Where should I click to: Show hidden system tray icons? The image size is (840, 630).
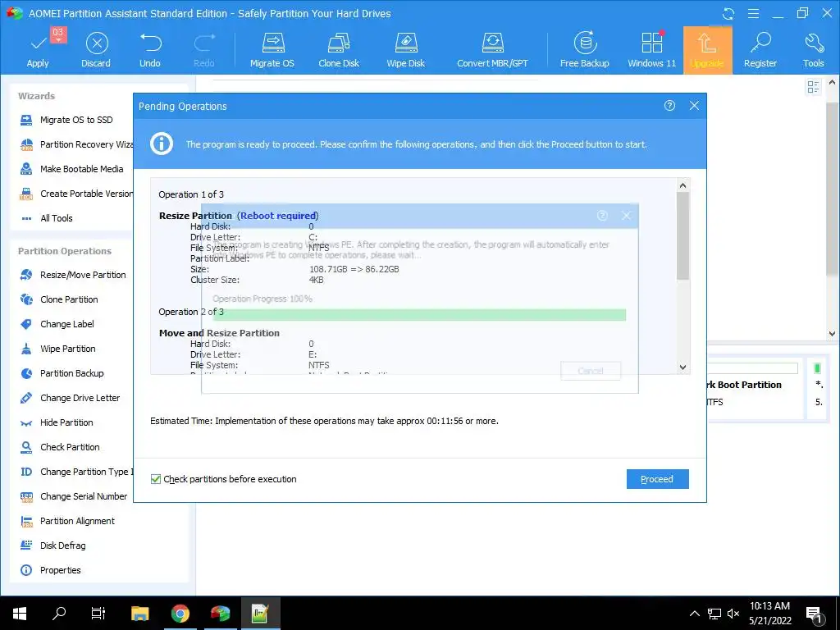pos(694,614)
